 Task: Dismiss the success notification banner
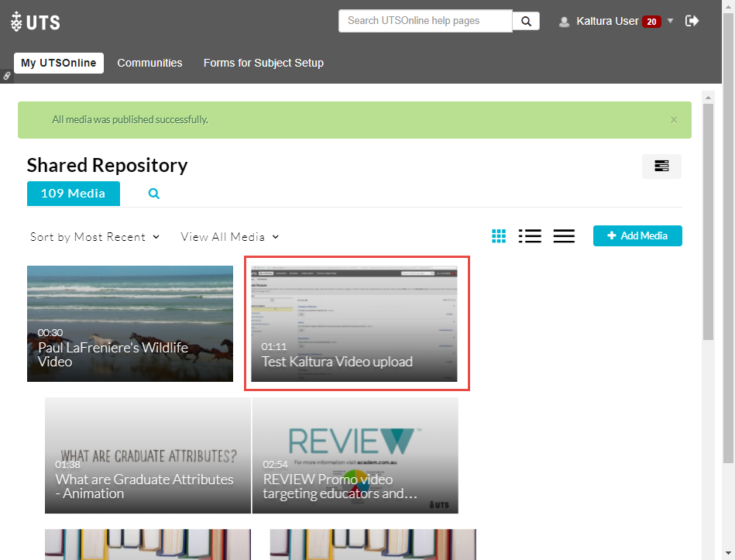674,120
